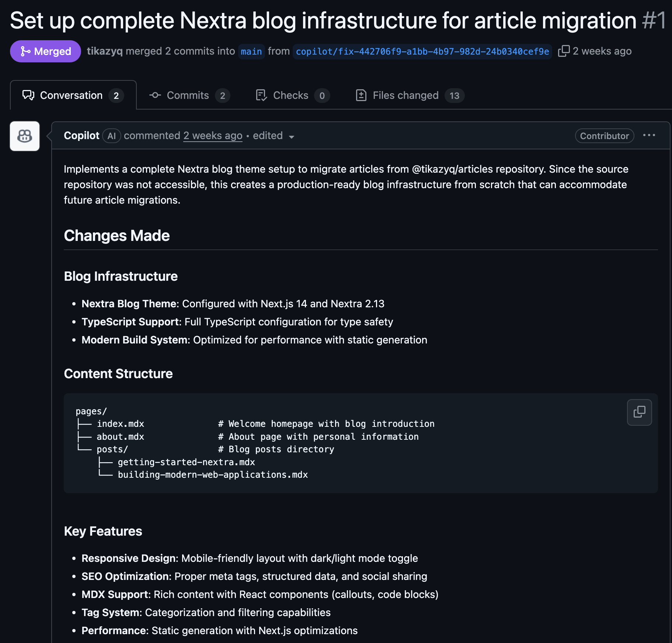672x643 pixels.
Task: Open the main branch link
Action: coord(251,51)
